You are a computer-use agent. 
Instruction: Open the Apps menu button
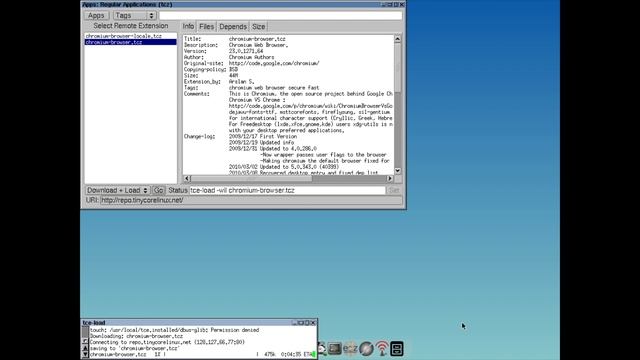coord(96,16)
